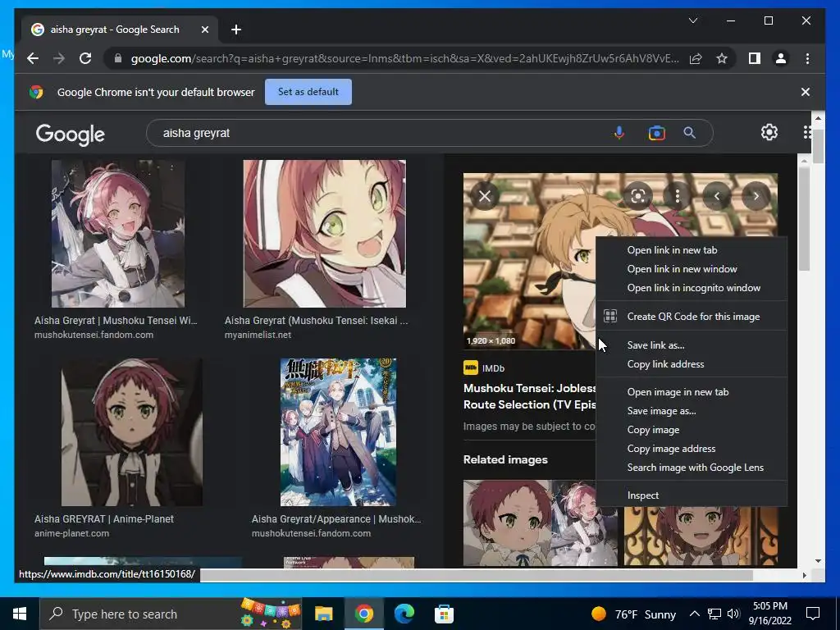Click the page vertical scrollbar thumb
The height and width of the screenshot is (630, 840).
pyautogui.click(x=818, y=144)
